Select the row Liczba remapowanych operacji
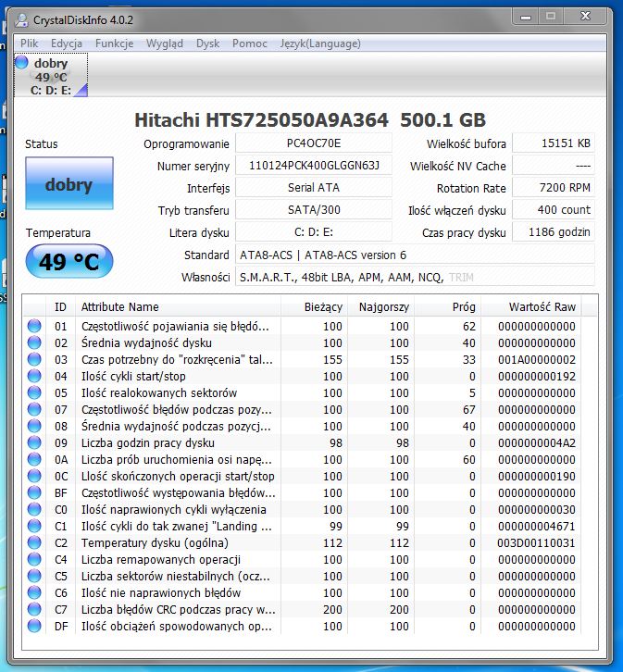 (x=302, y=559)
